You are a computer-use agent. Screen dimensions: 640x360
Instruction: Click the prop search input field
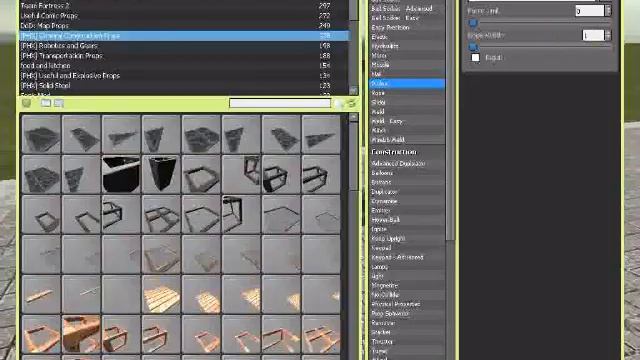click(x=280, y=103)
